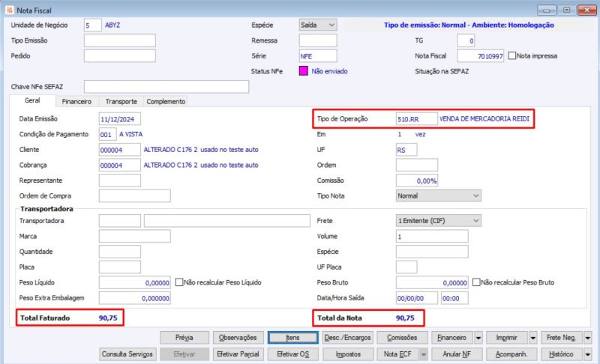
Task: Click the Condição de Pagamento code field
Action: 107,134
